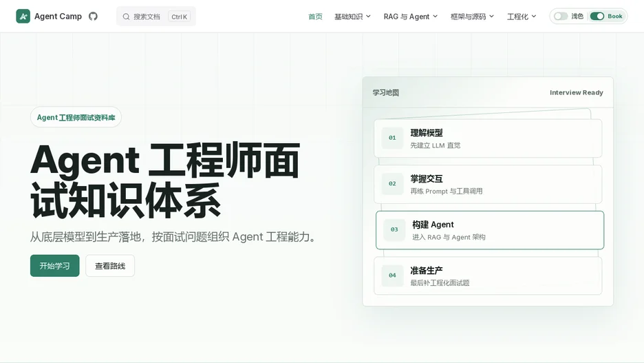Toggle the Book mode switch
The height and width of the screenshot is (363, 644).
point(597,16)
